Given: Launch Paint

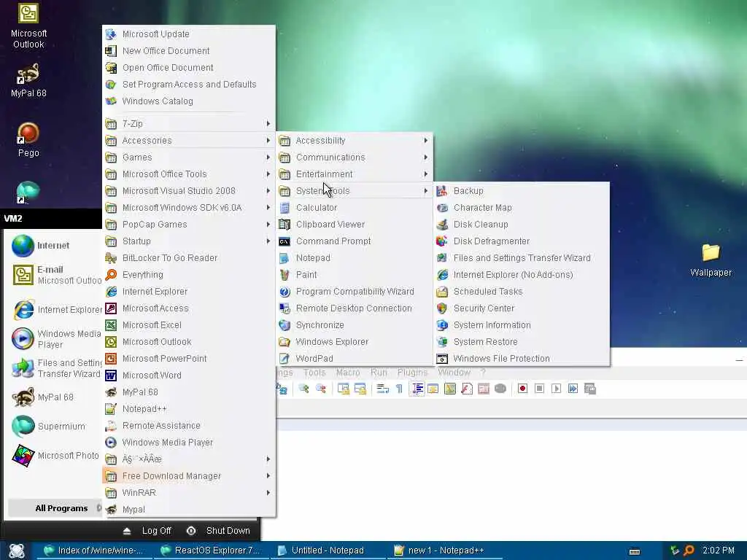Looking at the screenshot, I should pos(355,275).
